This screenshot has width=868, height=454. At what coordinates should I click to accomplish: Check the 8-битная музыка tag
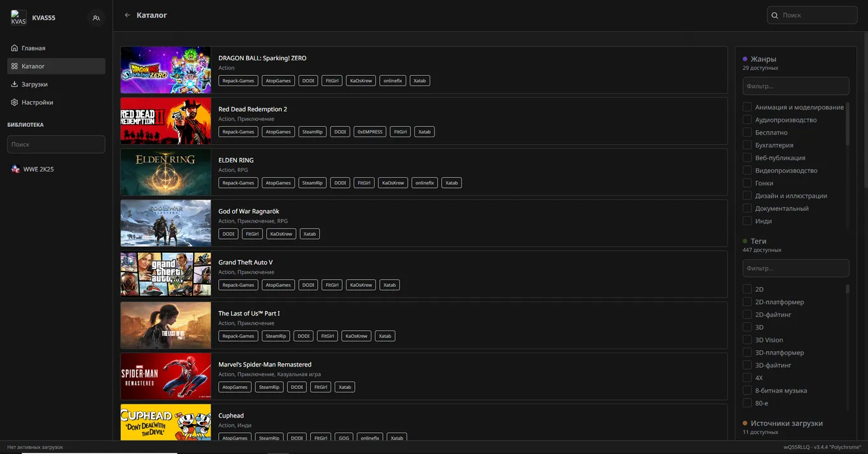(747, 391)
